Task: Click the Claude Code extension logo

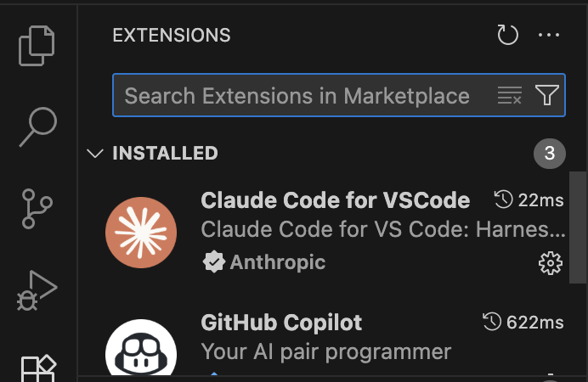Action: click(x=141, y=232)
